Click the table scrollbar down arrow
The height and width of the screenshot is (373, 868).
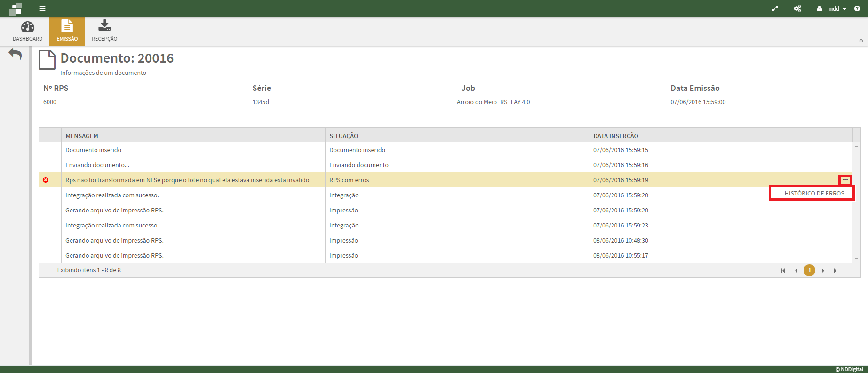[856, 259]
